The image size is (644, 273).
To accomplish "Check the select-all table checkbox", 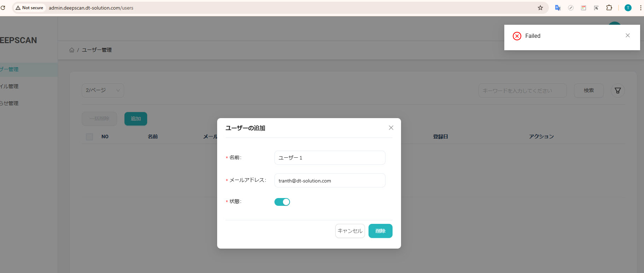I will tap(89, 137).
